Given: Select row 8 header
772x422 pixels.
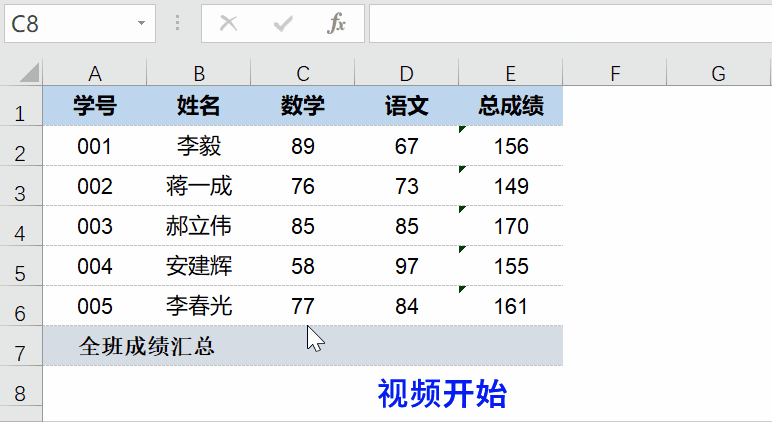Looking at the screenshot, I should click(21, 386).
